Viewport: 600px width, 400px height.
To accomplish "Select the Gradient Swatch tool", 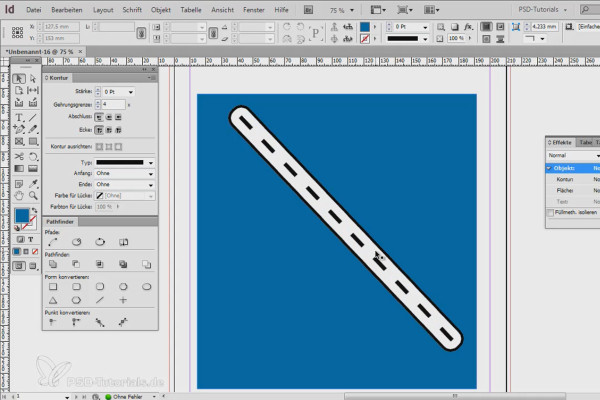I will pyautogui.click(x=19, y=168).
